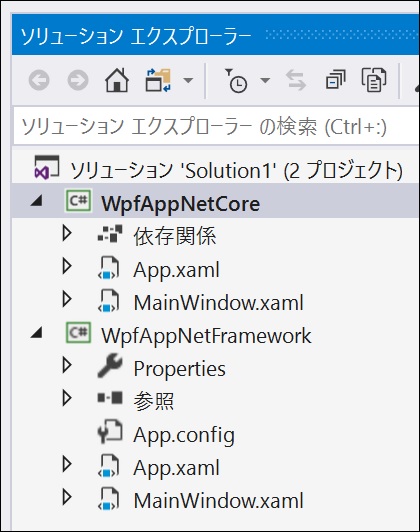
Task: Click the Forward navigation arrow icon
Action: [78, 80]
